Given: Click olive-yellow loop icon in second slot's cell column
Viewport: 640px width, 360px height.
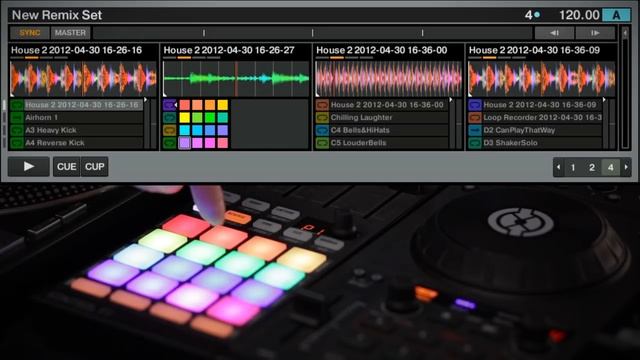Looking at the screenshot, I should [x=169, y=130].
